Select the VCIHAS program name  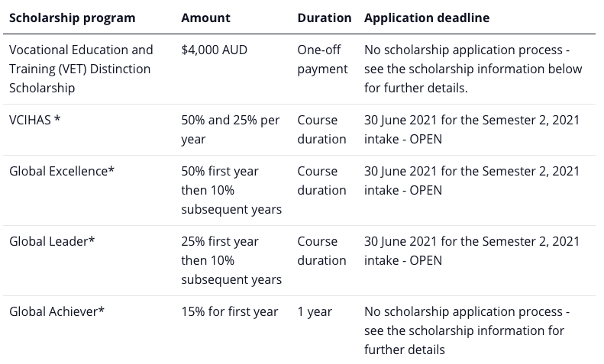pyautogui.click(x=34, y=120)
